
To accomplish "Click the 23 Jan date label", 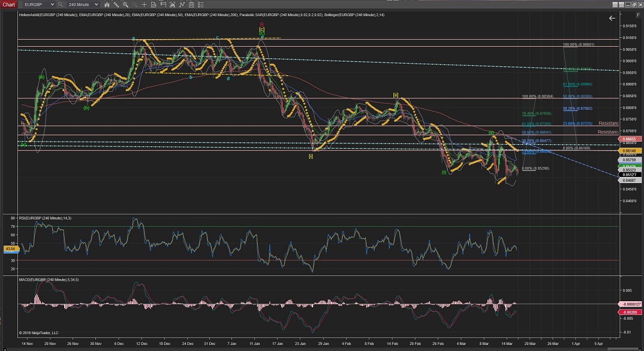I will pos(300,344).
